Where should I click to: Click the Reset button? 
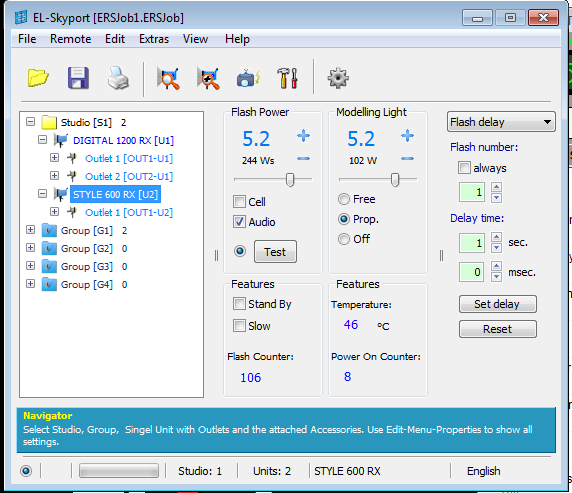(x=498, y=329)
